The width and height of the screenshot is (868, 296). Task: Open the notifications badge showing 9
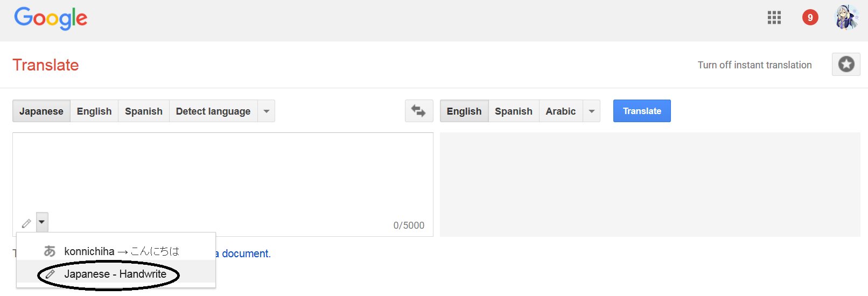810,18
